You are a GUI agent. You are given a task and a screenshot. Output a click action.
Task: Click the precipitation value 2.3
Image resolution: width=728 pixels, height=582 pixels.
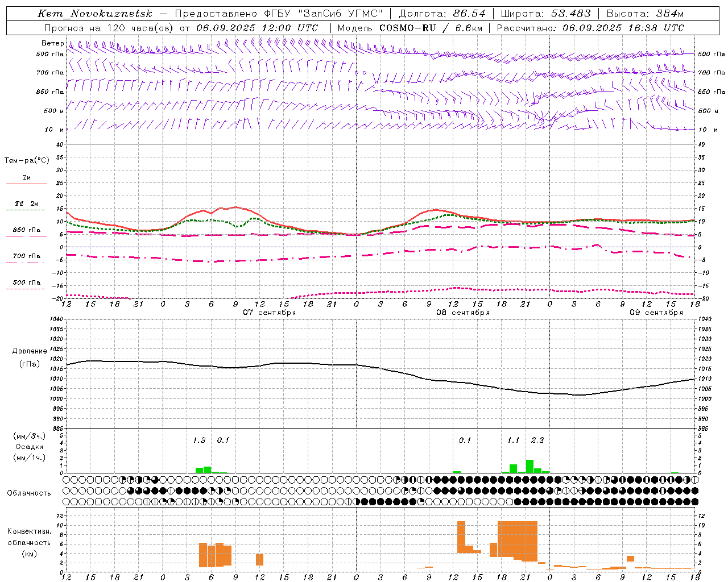coord(537,440)
